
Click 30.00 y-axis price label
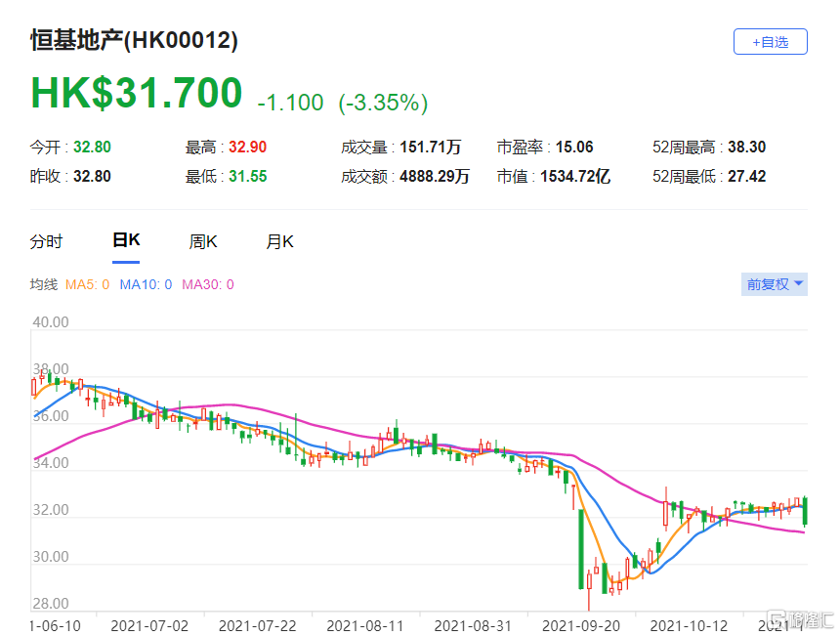click(x=51, y=557)
